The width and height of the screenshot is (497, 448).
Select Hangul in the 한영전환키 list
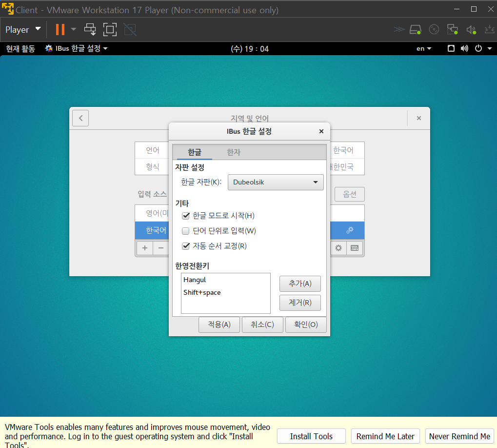(225, 280)
